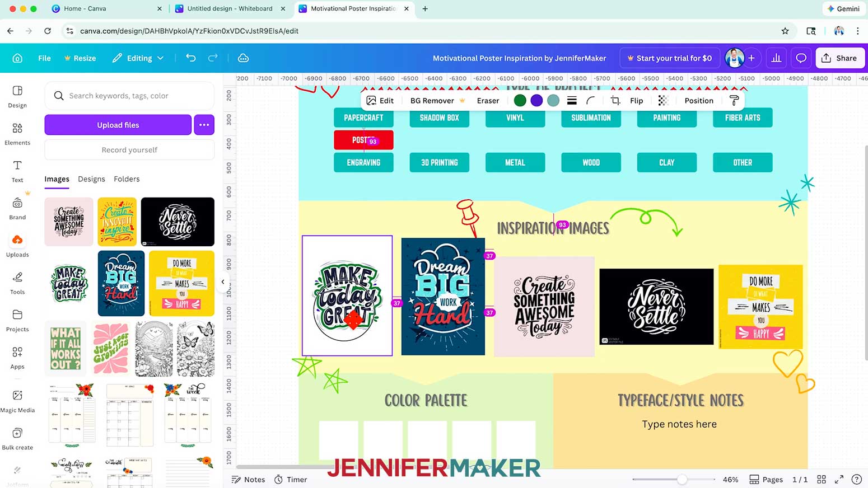Click BG Remover button
The width and height of the screenshot is (868, 488).
pos(437,101)
